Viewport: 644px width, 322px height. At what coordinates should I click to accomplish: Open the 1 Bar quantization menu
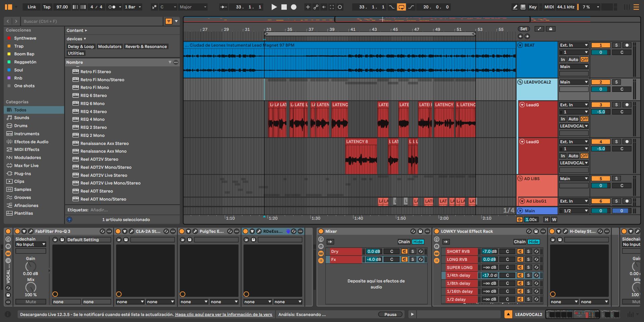(133, 7)
